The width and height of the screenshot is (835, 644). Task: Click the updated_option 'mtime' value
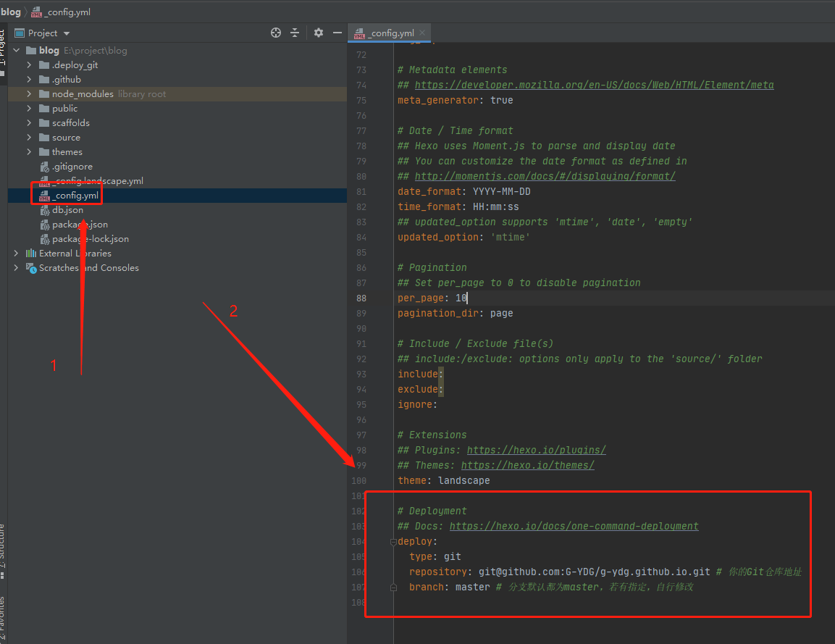tap(510, 237)
